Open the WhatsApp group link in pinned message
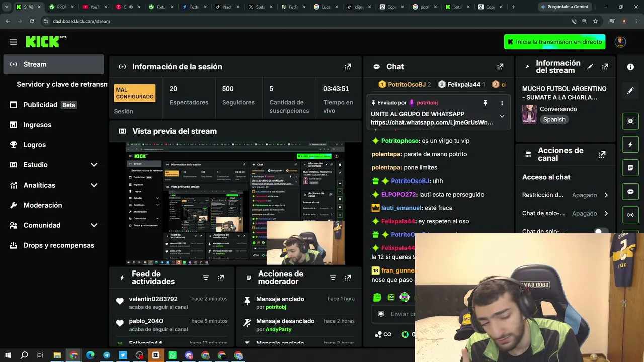Screen dimensions: 644x362 click(x=432, y=122)
